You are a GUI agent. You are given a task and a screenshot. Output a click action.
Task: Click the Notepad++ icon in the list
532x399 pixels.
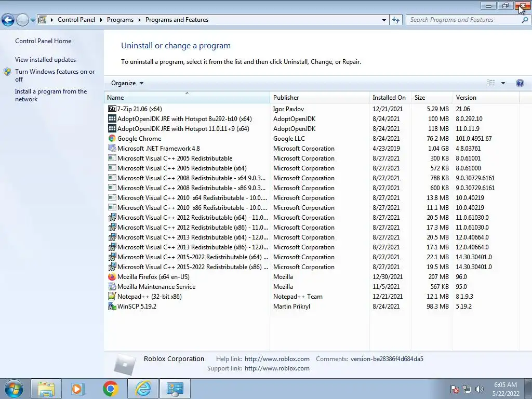click(112, 296)
